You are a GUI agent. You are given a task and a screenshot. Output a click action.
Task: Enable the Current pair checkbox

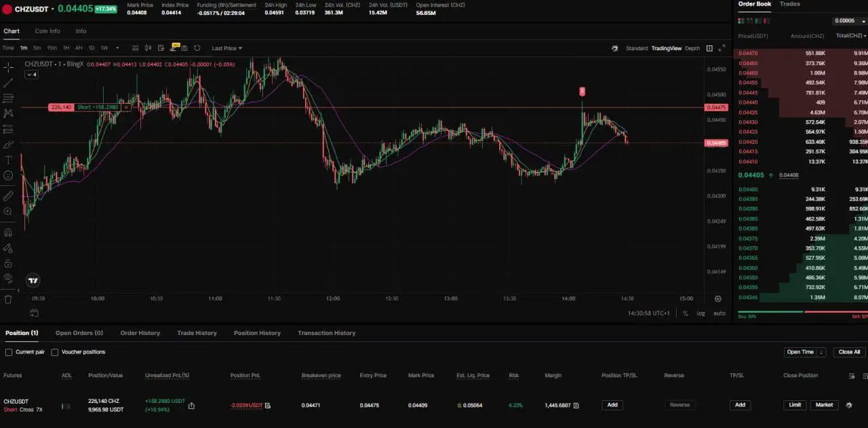[9, 352]
